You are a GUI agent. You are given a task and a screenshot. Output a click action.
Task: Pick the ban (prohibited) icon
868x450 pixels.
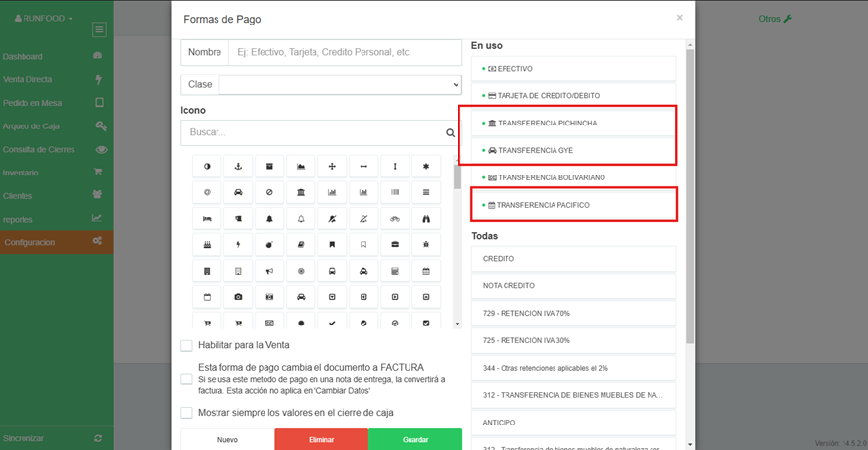(269, 192)
